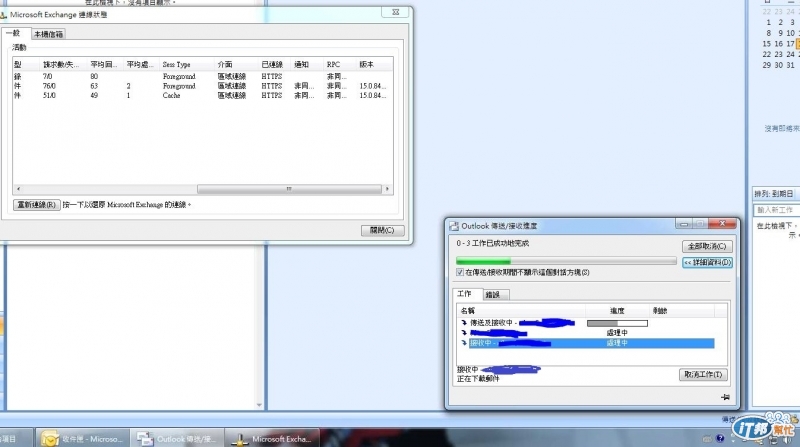Select the activity row with 7/0 requests

coord(203,76)
